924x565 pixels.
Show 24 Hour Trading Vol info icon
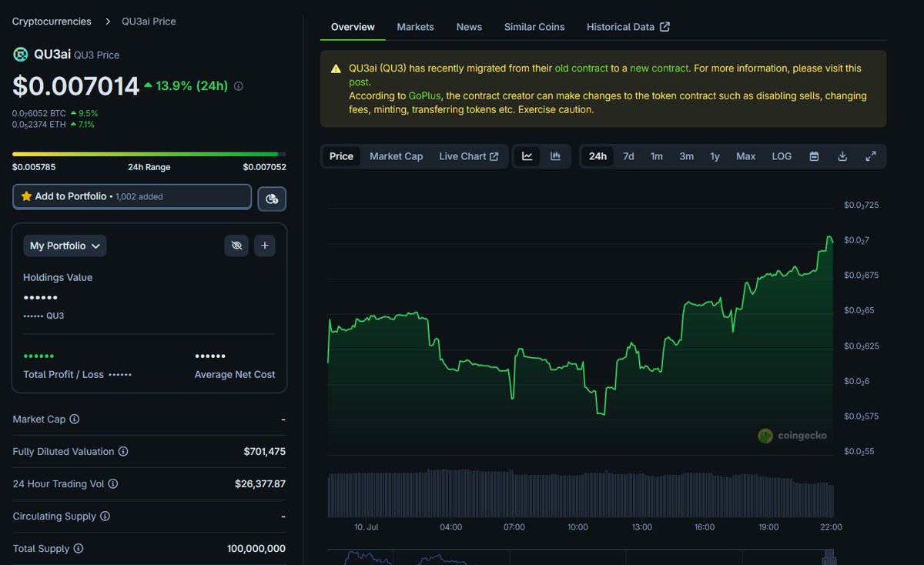point(113,484)
